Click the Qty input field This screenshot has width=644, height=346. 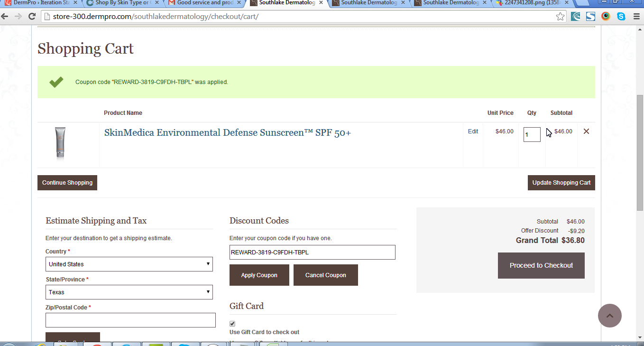tap(532, 134)
